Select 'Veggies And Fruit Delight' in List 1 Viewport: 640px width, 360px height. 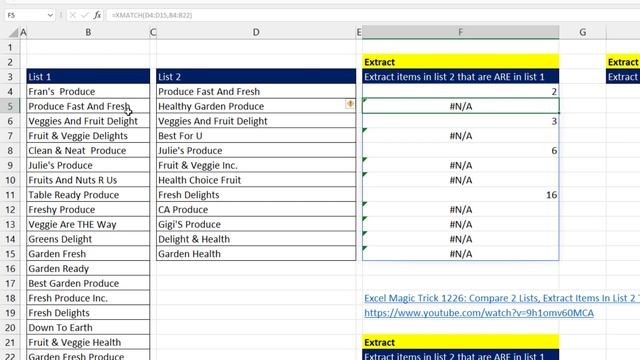[88, 121]
